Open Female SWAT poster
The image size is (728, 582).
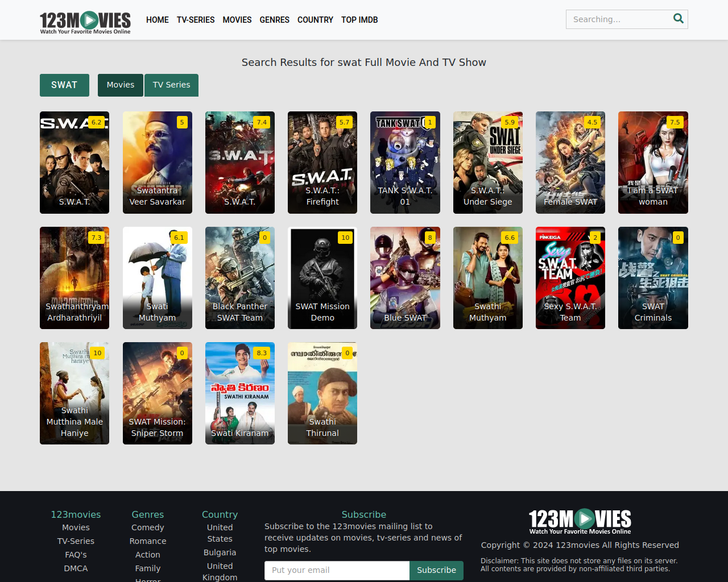tap(570, 163)
